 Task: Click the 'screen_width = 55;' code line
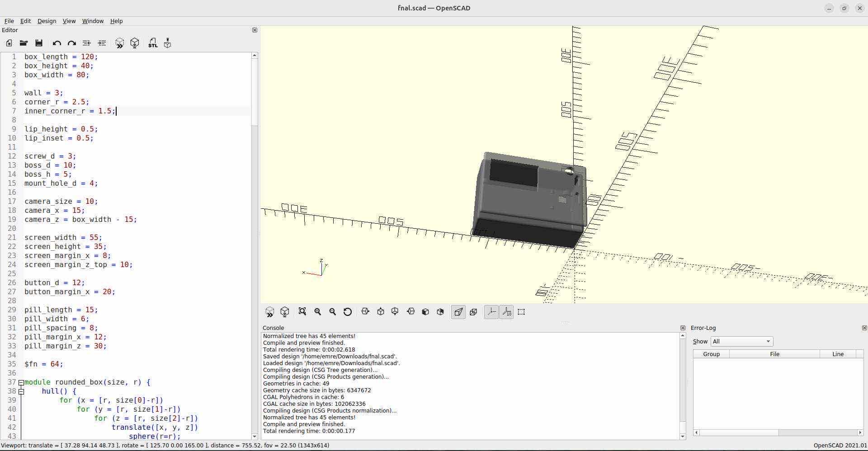click(63, 238)
